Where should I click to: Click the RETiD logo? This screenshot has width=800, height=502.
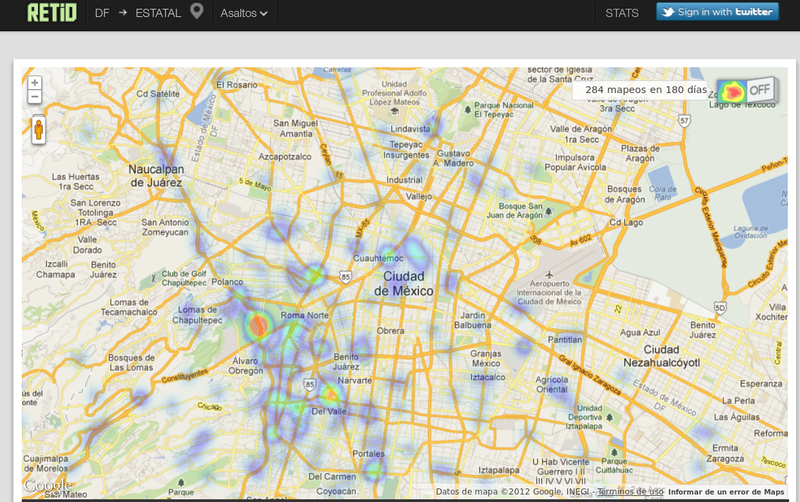(x=52, y=13)
